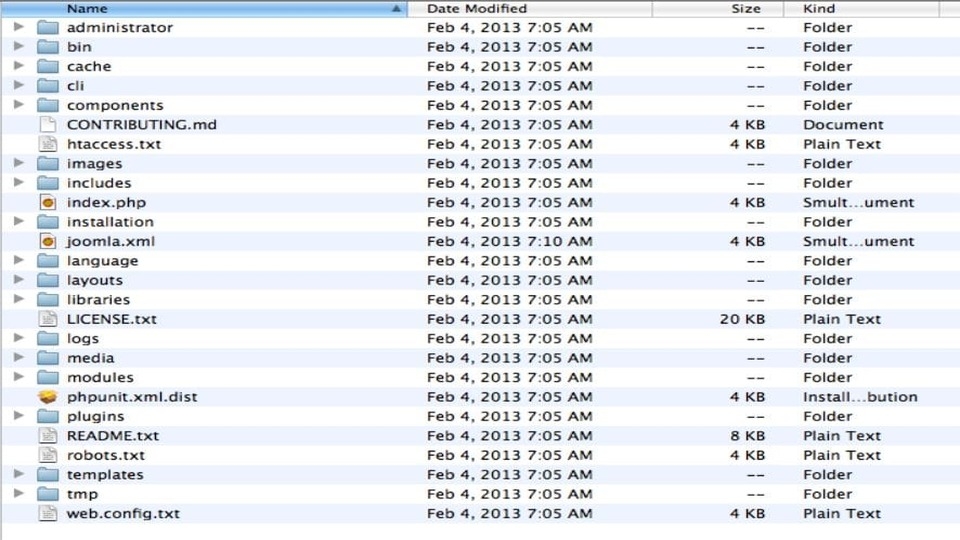Select the phpunit.xml.dist file name
This screenshot has width=960, height=540.
132,397
